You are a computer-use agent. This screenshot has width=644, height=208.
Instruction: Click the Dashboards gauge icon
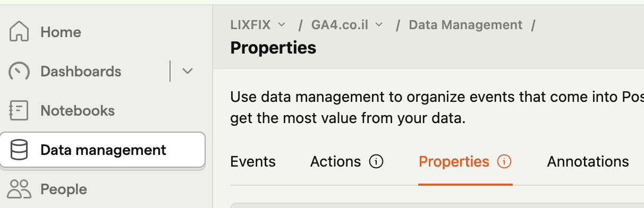coord(19,71)
